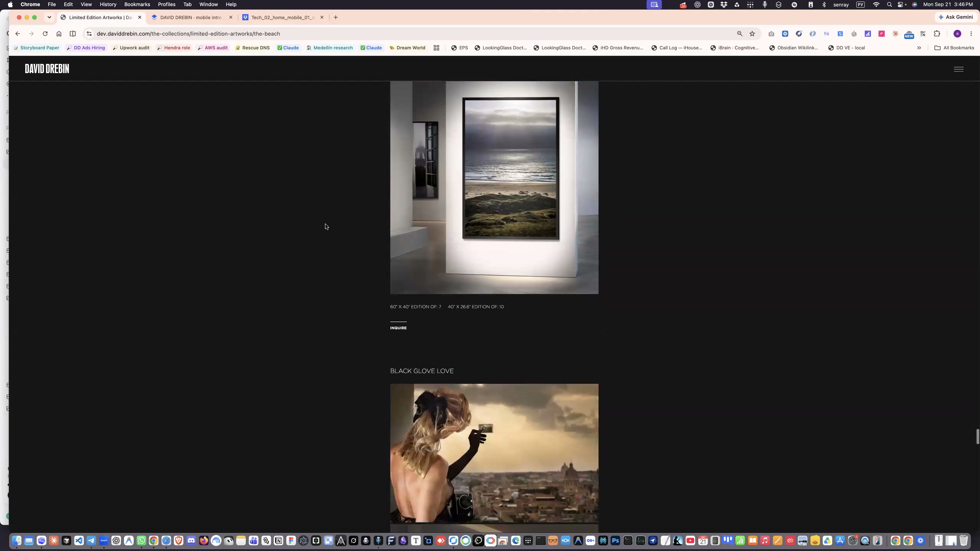This screenshot has width=980, height=551.
Task: Open the Chrome three-dot menu
Action: point(971,34)
